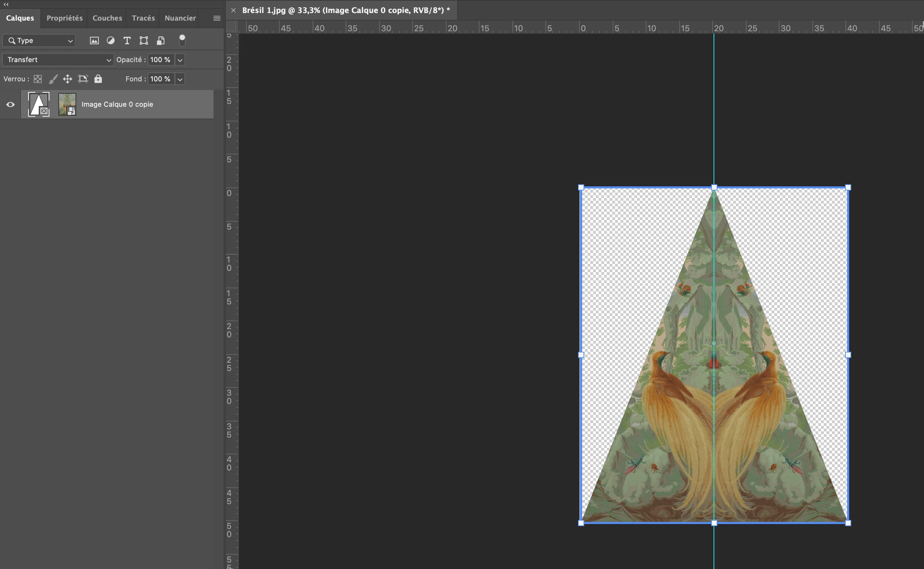Collapse the panel with double arrows
Image resolution: width=924 pixels, height=569 pixels.
point(6,4)
